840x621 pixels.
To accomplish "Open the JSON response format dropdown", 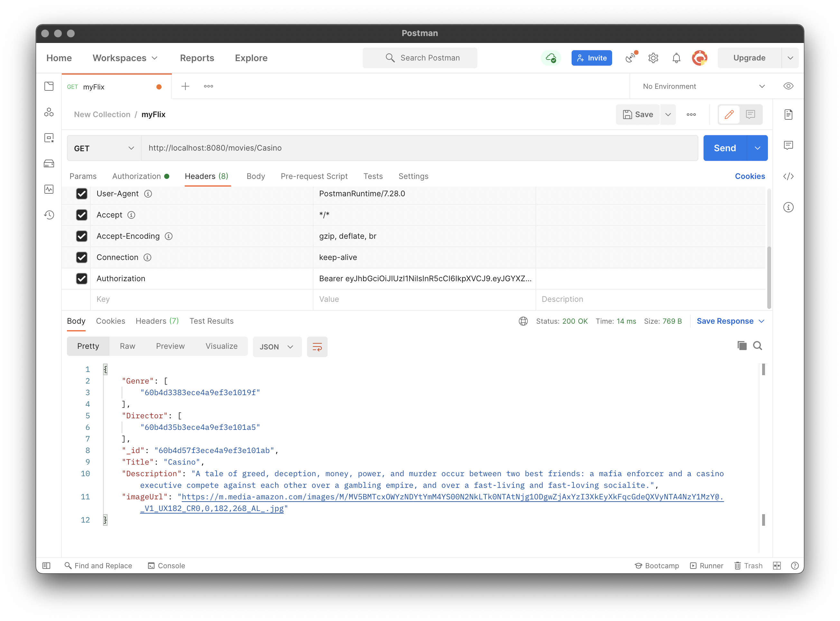I will pos(277,347).
